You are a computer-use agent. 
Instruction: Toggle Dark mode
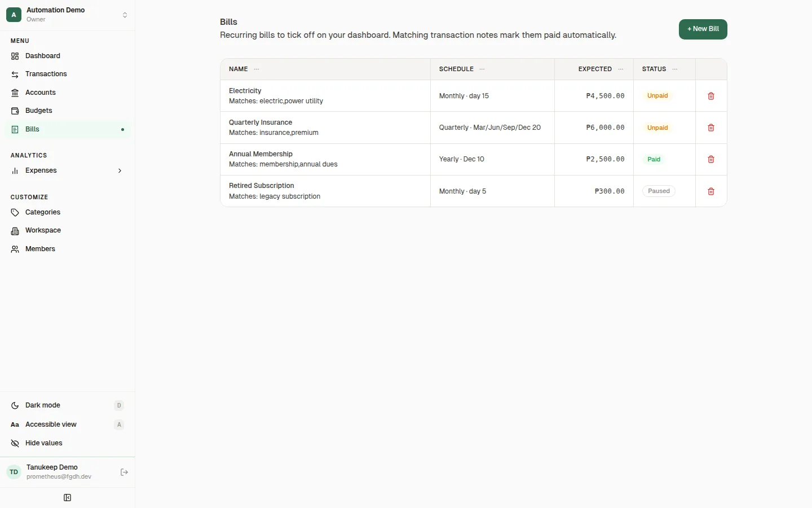pyautogui.click(x=68, y=405)
